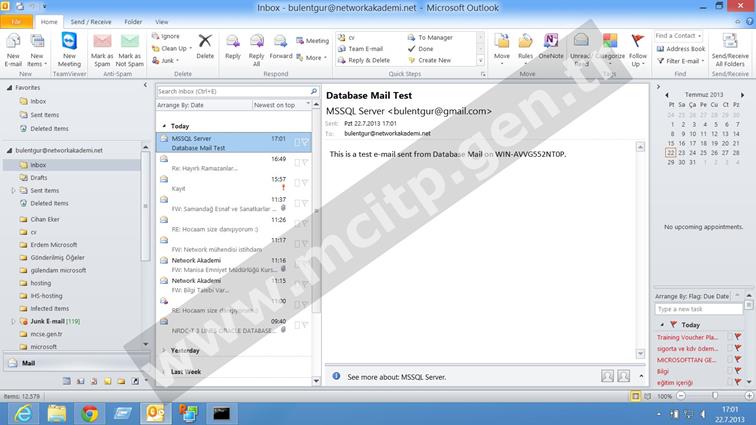Flag the 15:57 Kayıt message

click(305, 183)
